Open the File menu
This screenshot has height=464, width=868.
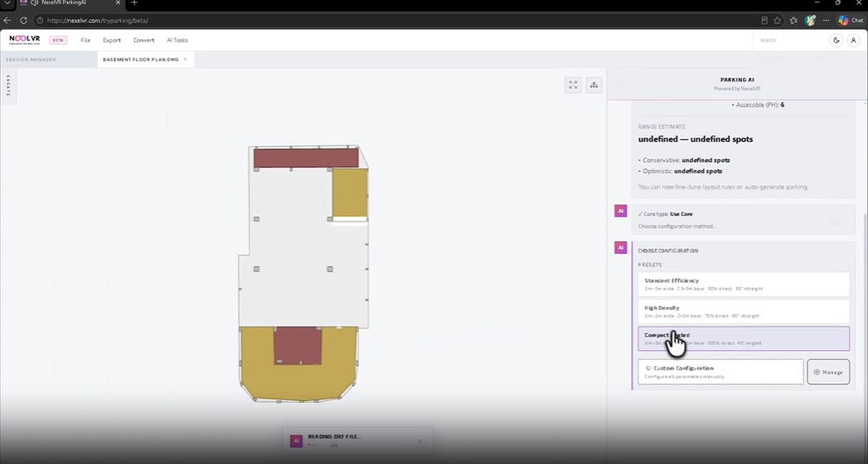[x=85, y=40]
